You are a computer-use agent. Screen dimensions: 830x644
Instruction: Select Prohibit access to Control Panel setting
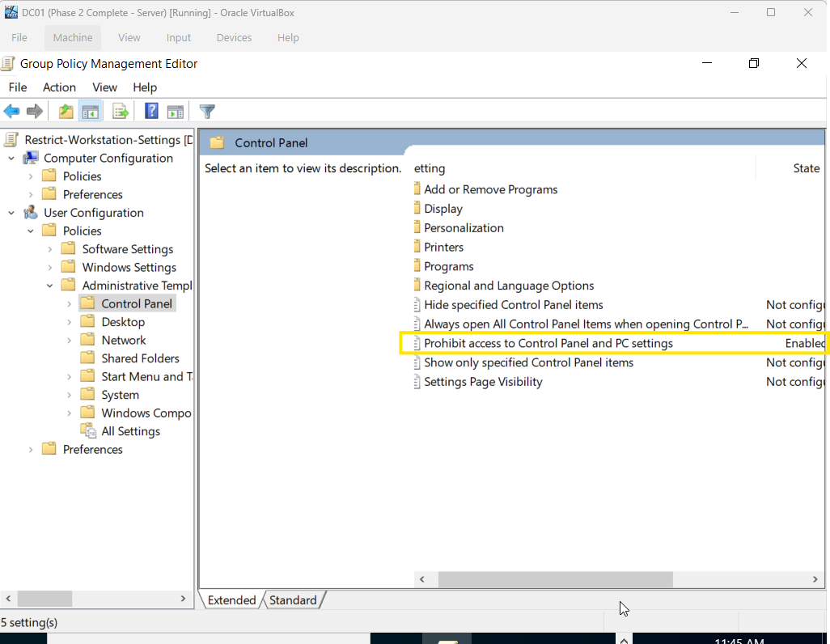[x=548, y=343]
